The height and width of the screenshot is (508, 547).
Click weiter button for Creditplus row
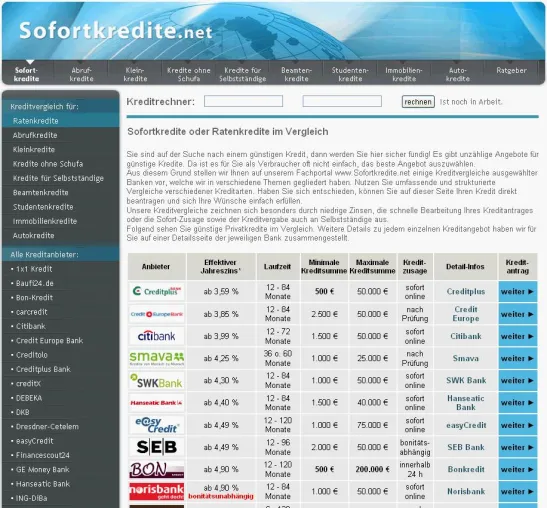tap(518, 292)
